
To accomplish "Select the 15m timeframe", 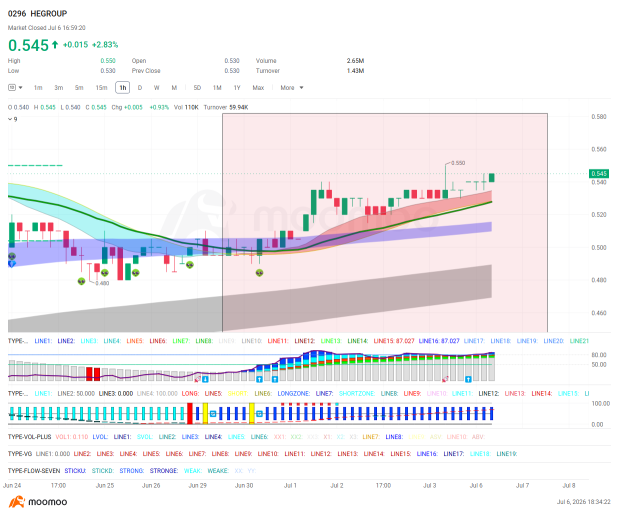I will click(101, 88).
